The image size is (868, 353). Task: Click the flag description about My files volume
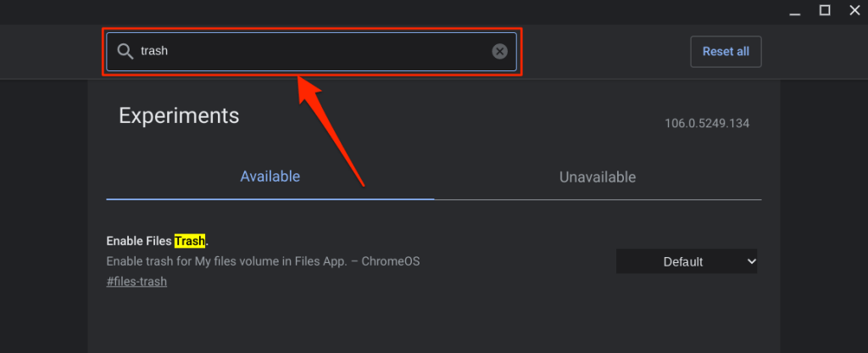click(x=227, y=261)
